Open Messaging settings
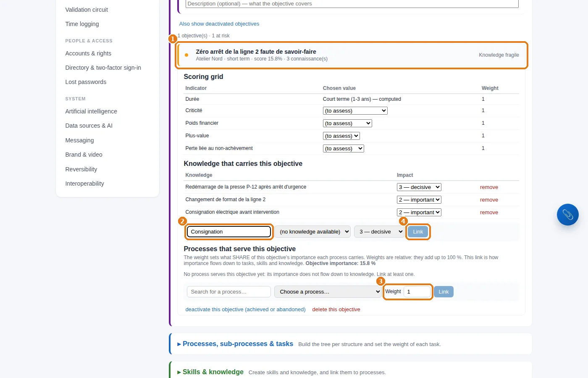The width and height of the screenshot is (588, 378). [x=79, y=140]
